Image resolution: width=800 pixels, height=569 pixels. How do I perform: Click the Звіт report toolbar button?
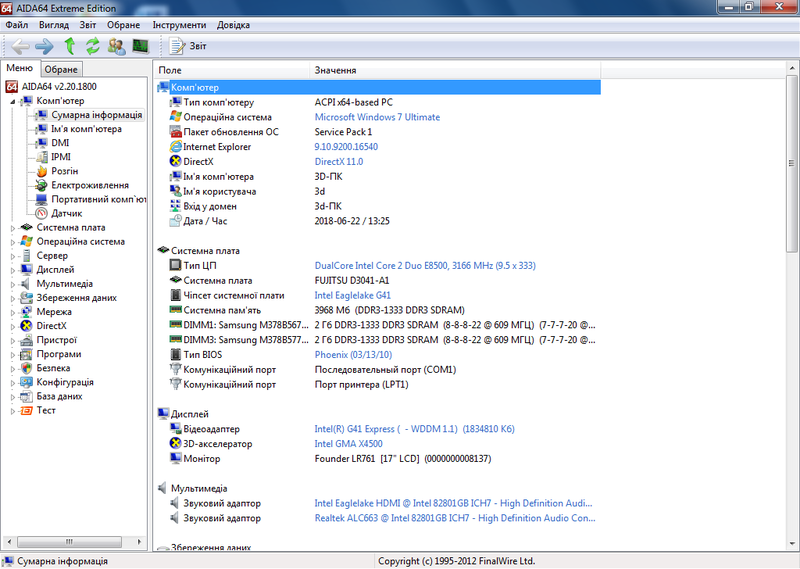pos(188,46)
